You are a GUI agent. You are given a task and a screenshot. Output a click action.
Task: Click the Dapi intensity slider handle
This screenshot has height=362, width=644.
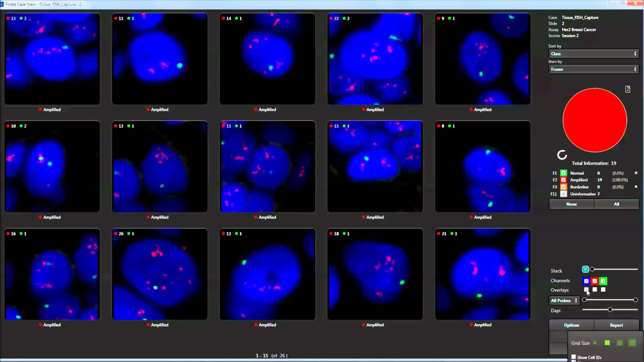click(610, 310)
